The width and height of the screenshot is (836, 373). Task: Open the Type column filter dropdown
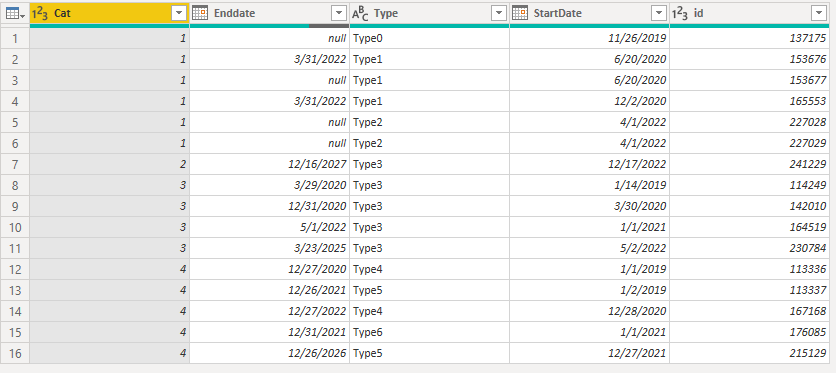pos(499,14)
